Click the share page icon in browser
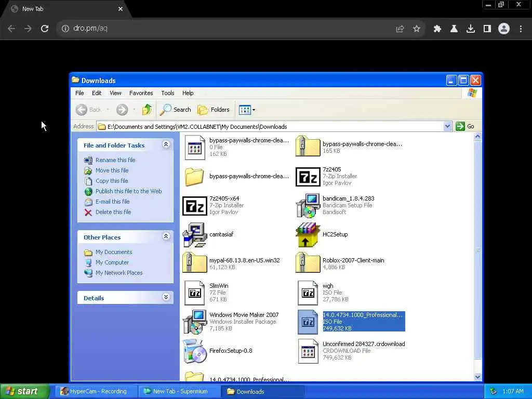The width and height of the screenshot is (532, 399). tap(400, 29)
